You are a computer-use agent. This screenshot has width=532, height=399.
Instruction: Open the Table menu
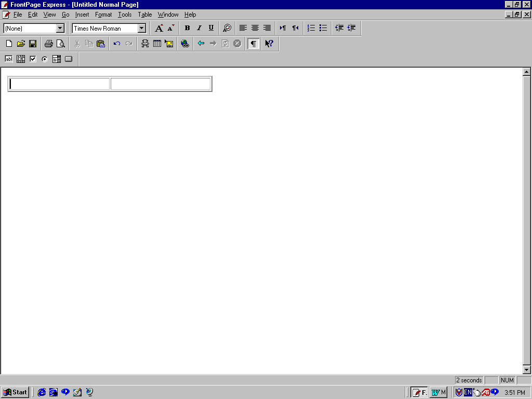pyautogui.click(x=145, y=15)
